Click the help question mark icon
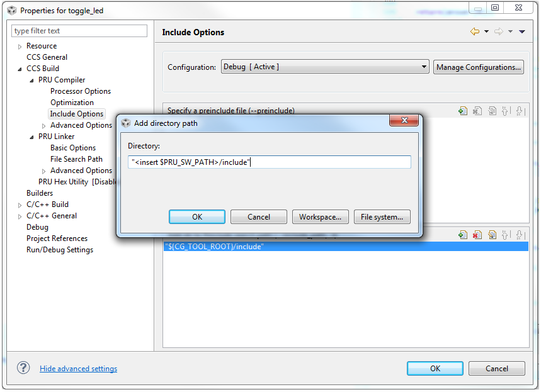This screenshot has height=392, width=541. coord(23,368)
